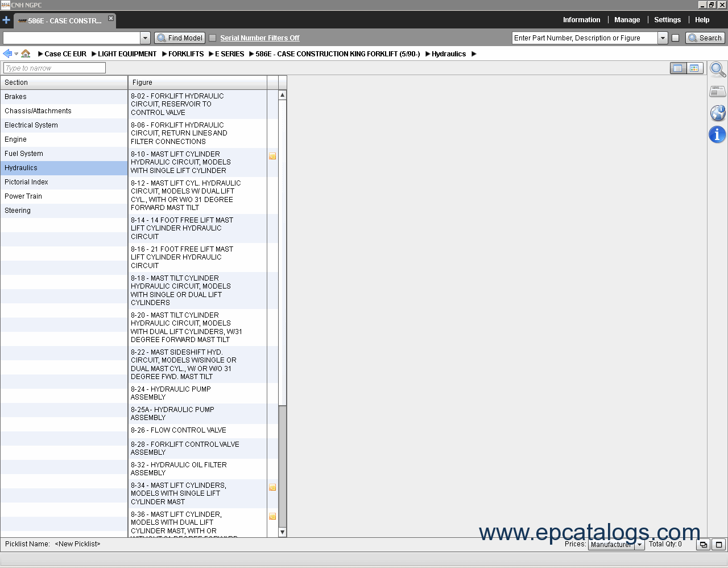The height and width of the screenshot is (568, 728).
Task: Select the Engine section
Action: tap(64, 139)
